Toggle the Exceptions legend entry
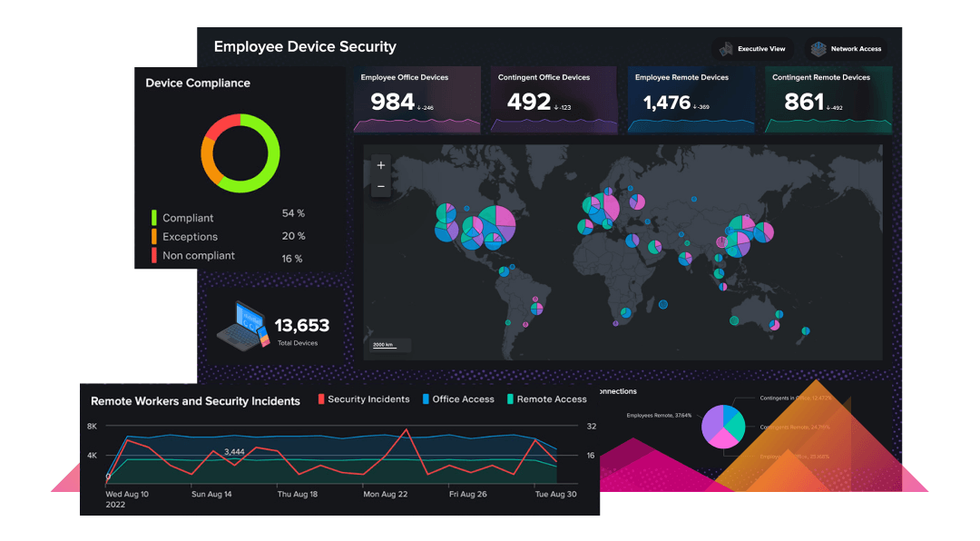 (x=190, y=237)
